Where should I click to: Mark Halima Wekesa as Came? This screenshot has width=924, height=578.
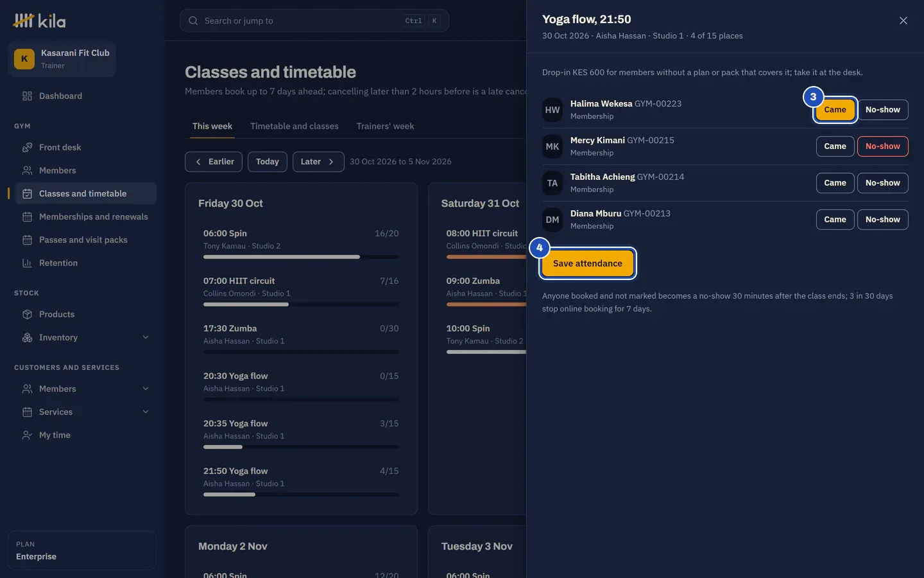click(835, 110)
